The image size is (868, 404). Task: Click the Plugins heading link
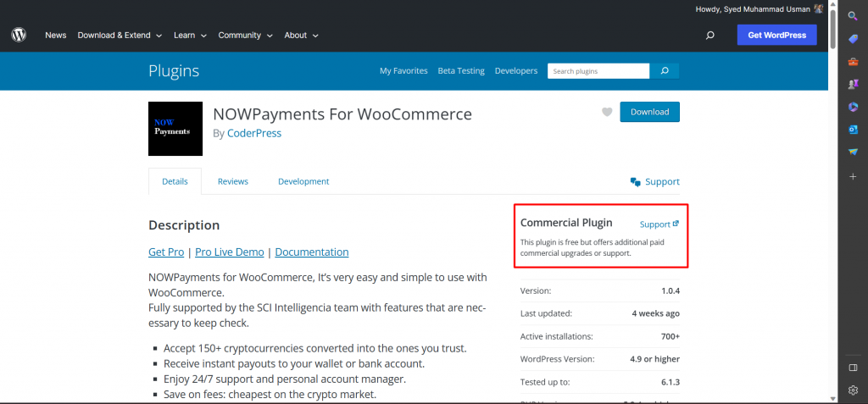pos(174,71)
